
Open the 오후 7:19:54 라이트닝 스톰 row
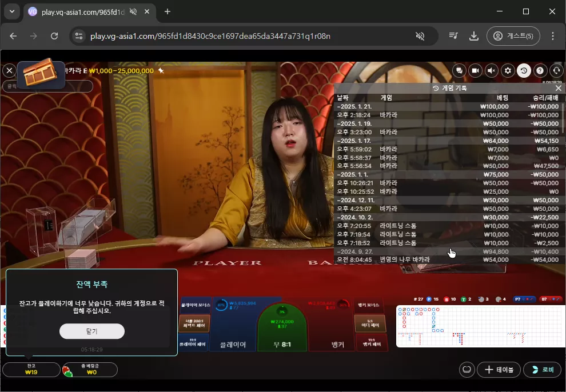(448, 234)
